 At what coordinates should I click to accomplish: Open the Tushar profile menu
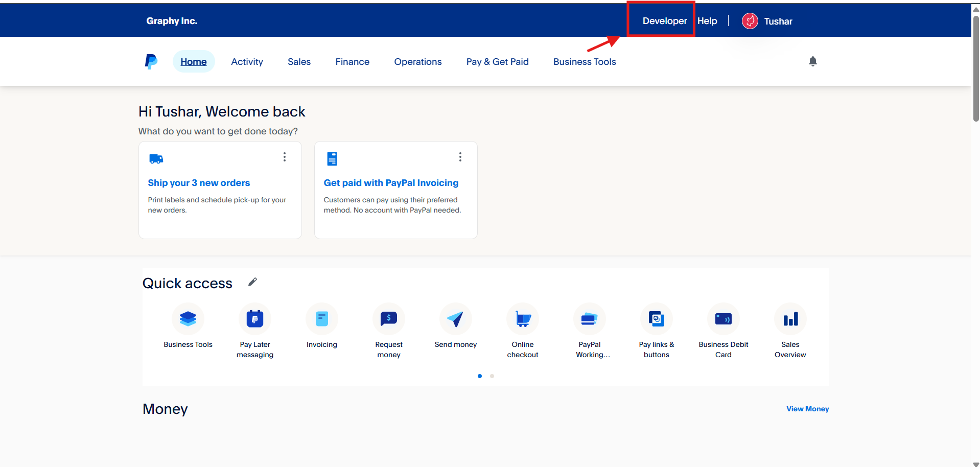point(767,21)
